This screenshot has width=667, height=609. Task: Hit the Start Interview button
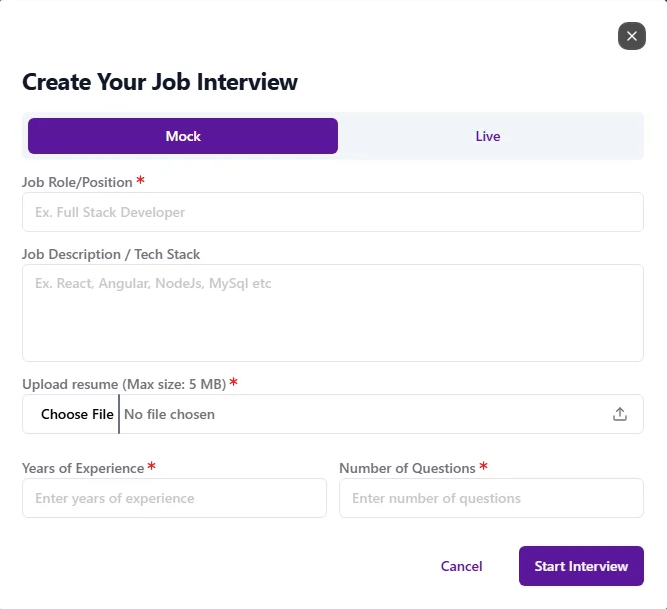click(581, 566)
